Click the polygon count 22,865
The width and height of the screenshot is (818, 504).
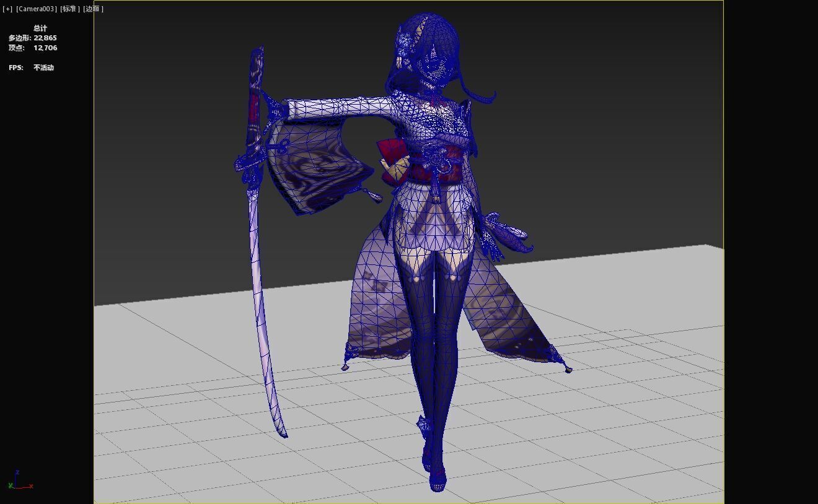coord(45,38)
